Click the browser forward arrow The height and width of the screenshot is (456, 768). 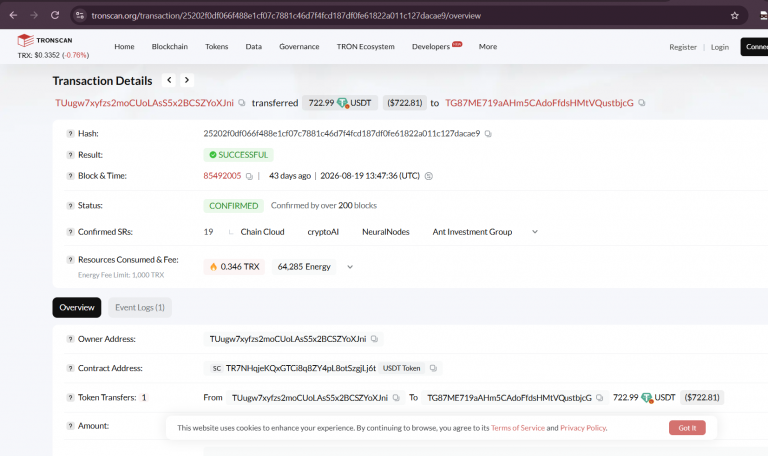[x=34, y=15]
